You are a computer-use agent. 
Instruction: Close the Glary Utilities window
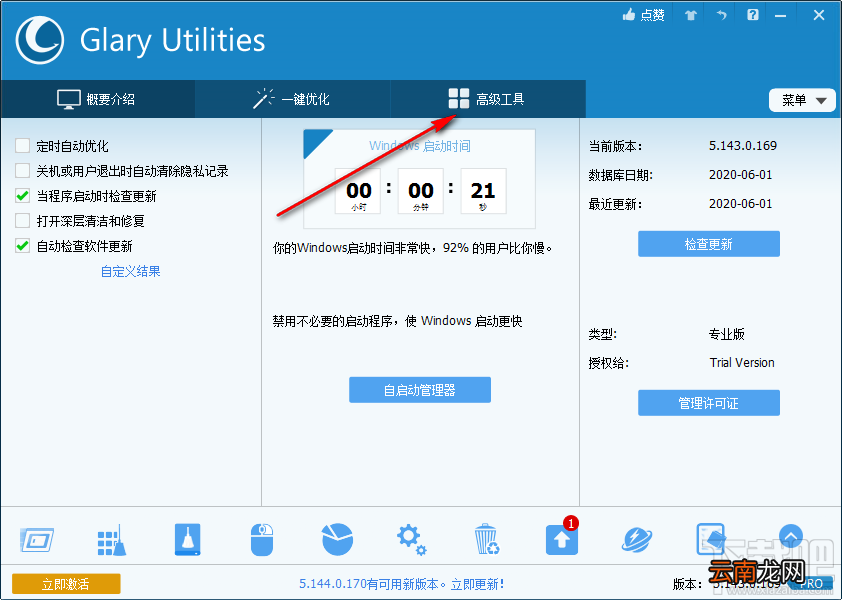coord(818,15)
